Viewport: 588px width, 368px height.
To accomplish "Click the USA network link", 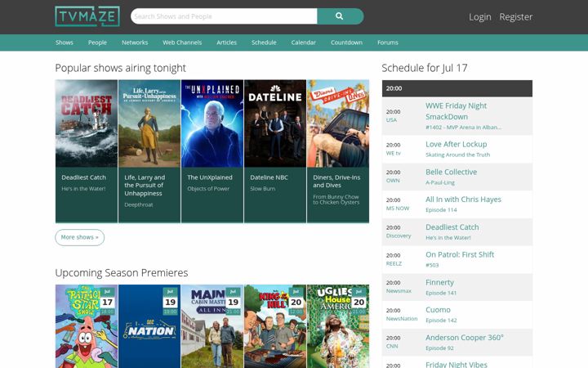I will 391,119.
